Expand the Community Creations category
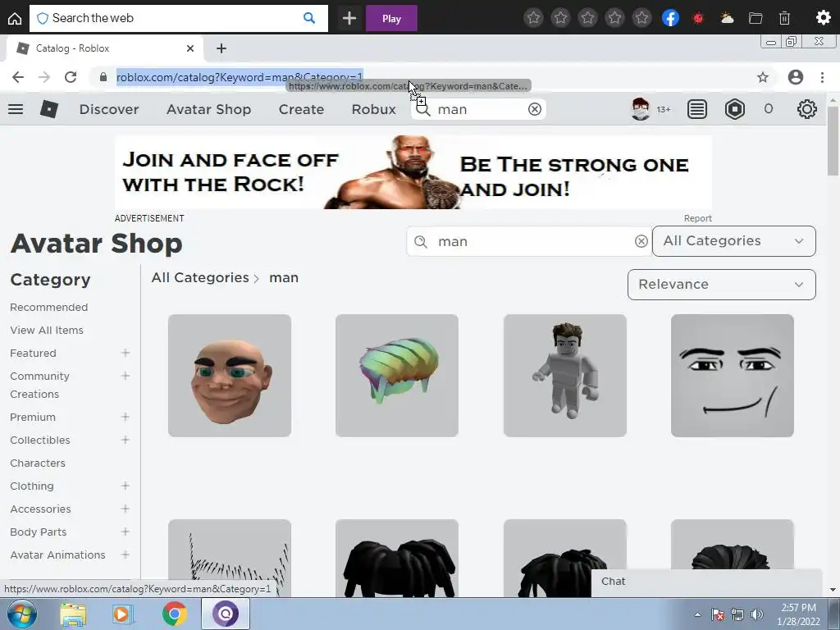840x630 pixels. coord(126,376)
